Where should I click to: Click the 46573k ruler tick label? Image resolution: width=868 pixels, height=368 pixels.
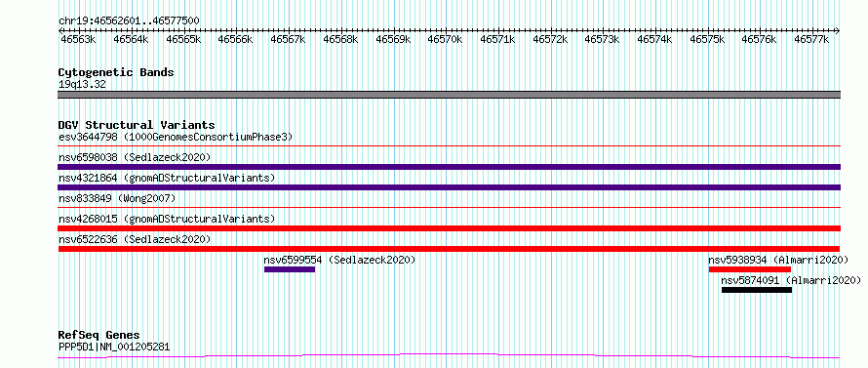click(603, 39)
